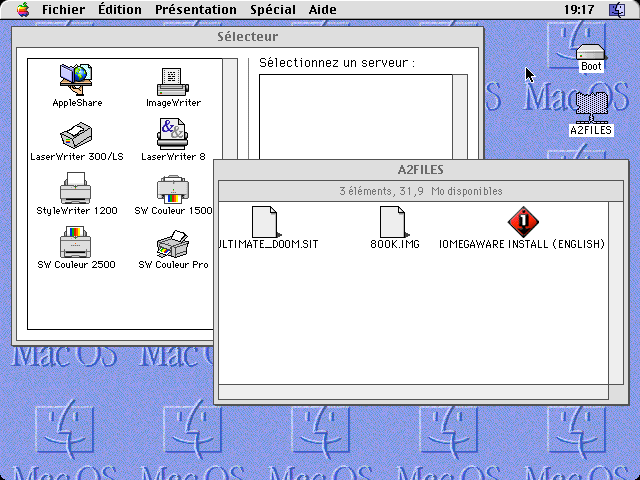Select the ULTIMATE_DOOM.SIT file icon
Image resolution: width=640 pixels, height=480 pixels.
[x=266, y=222]
